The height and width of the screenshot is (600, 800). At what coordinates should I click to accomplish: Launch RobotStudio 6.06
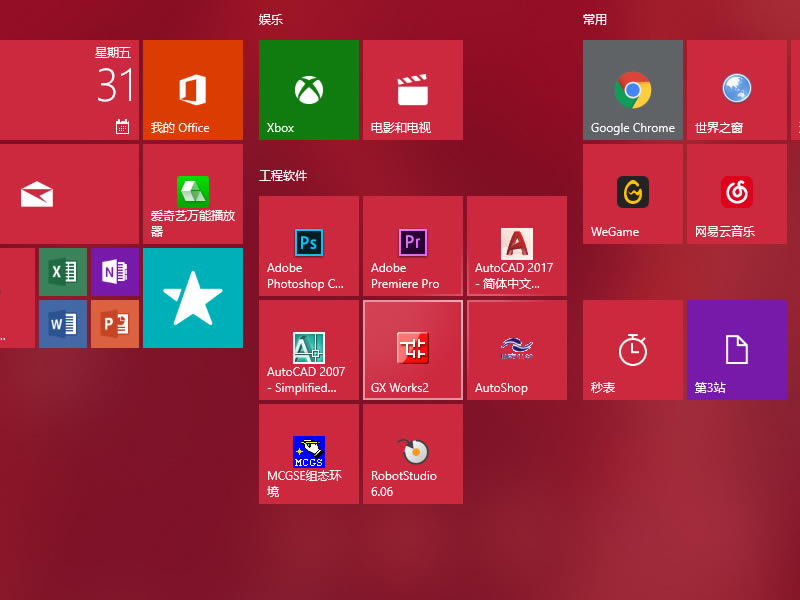coord(412,454)
